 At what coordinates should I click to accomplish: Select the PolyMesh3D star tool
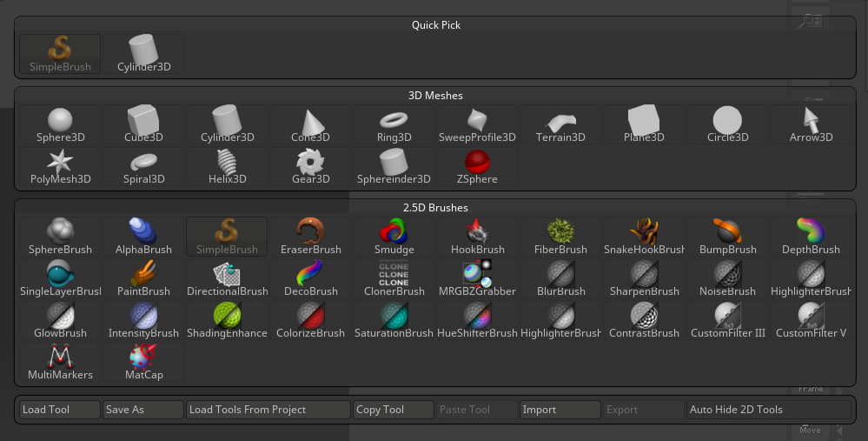click(x=60, y=167)
